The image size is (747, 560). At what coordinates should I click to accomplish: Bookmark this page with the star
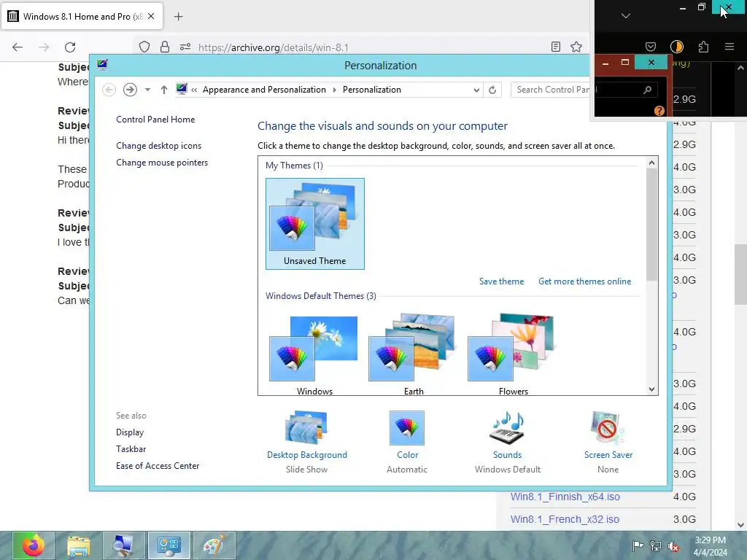tap(576, 47)
